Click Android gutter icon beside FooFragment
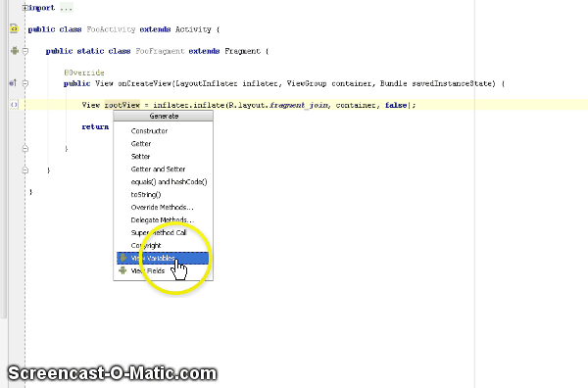588x388 pixels. click(x=15, y=51)
